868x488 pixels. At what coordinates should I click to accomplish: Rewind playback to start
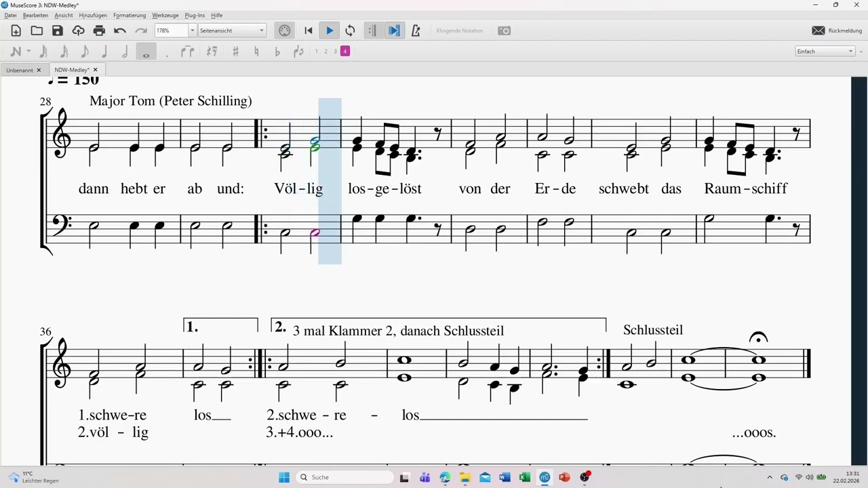click(x=309, y=30)
